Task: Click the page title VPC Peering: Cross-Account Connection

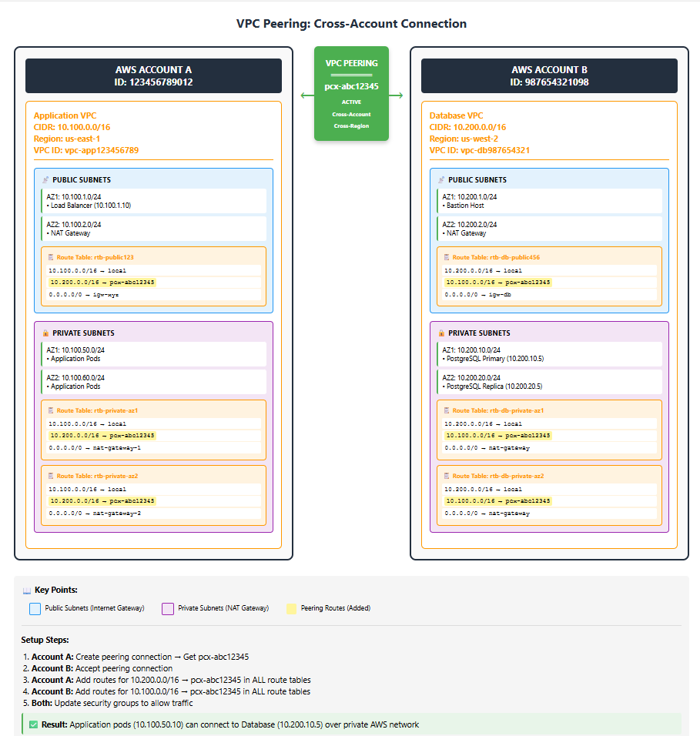Action: click(x=351, y=23)
